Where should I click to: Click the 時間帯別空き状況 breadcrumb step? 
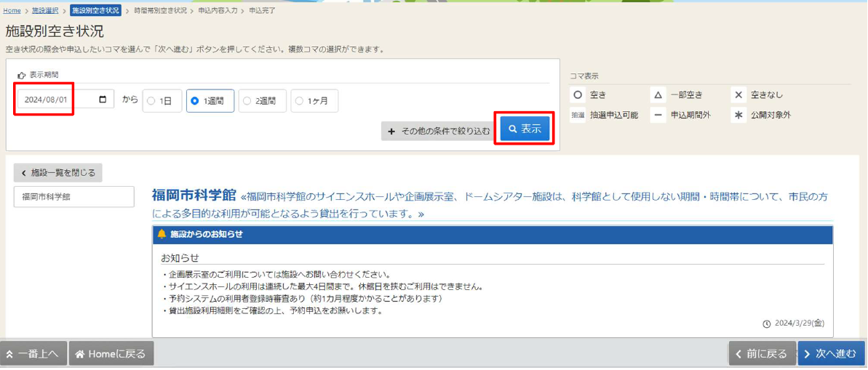[x=160, y=10]
